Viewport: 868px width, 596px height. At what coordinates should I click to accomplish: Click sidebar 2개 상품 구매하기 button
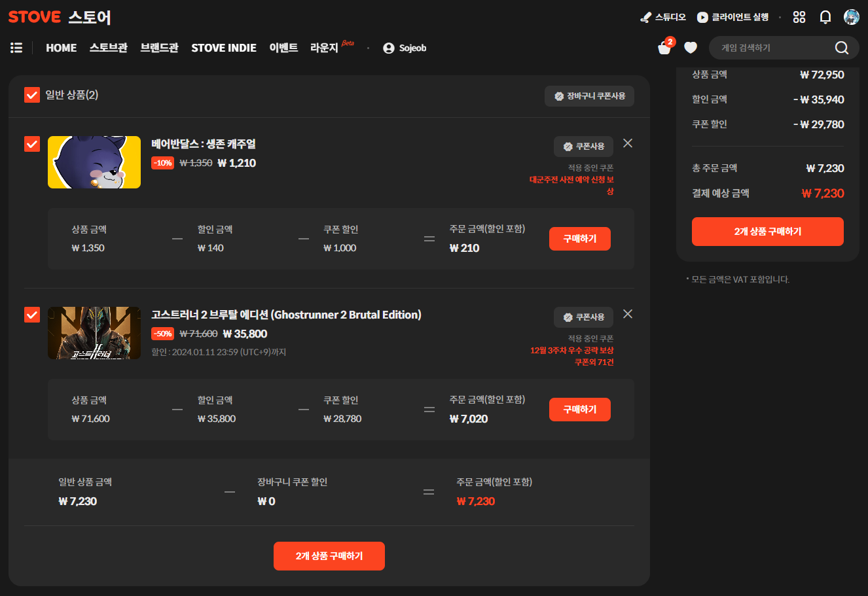768,232
